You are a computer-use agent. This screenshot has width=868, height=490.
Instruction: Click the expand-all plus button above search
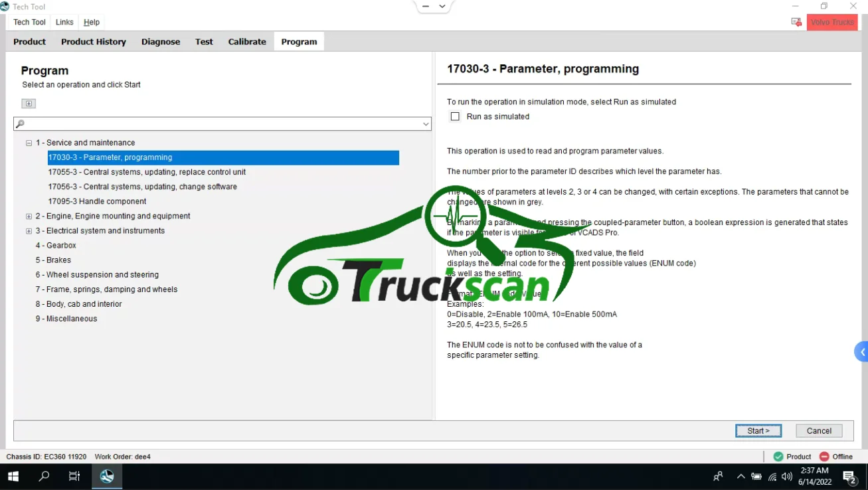(29, 104)
